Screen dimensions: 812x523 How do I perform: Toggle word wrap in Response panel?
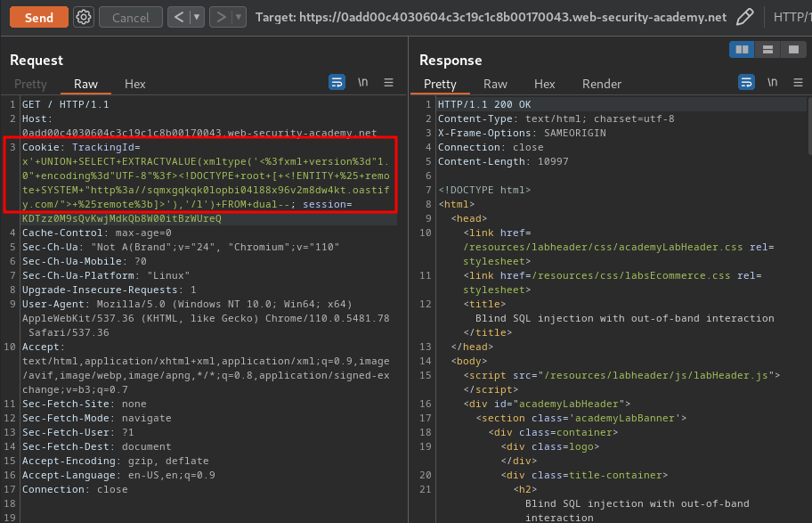[x=746, y=82]
